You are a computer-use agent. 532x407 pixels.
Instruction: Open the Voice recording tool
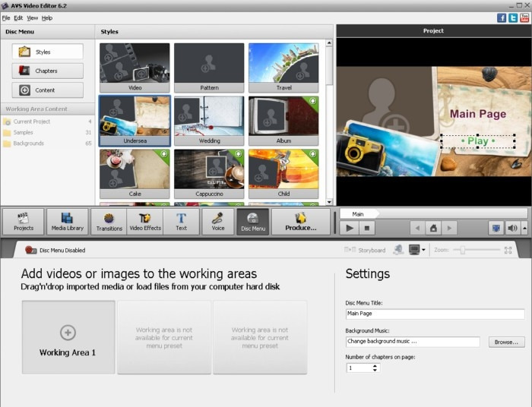coord(218,222)
